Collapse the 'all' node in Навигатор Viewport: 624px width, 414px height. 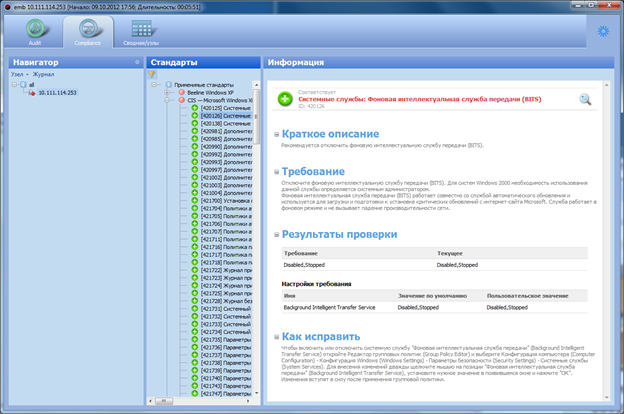(14, 85)
